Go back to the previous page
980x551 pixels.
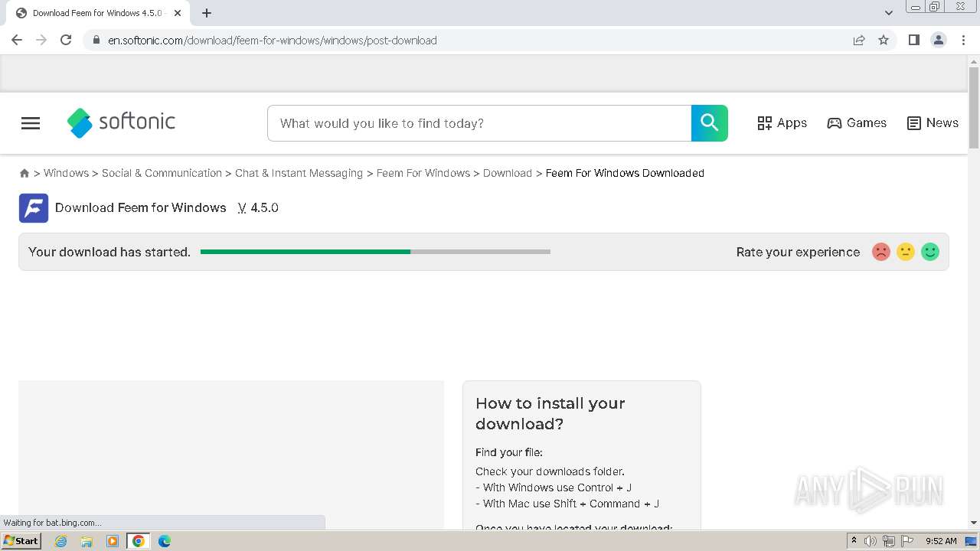pos(17,40)
